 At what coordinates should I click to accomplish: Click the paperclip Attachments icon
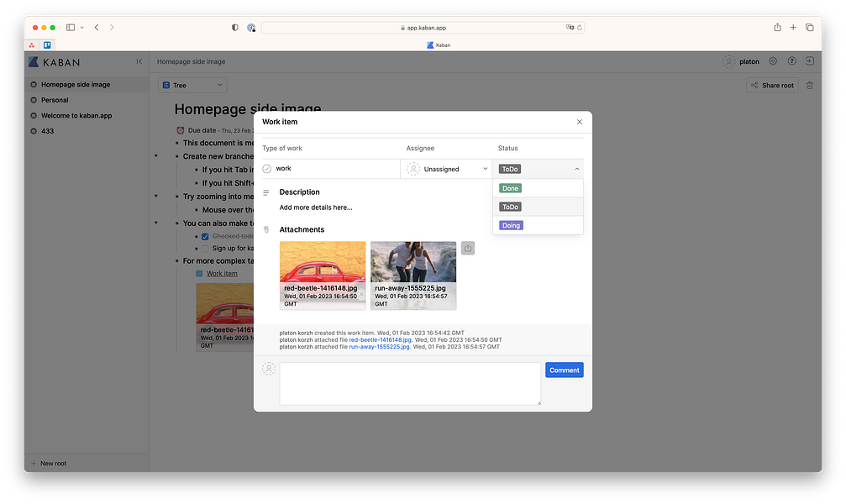coord(266,229)
